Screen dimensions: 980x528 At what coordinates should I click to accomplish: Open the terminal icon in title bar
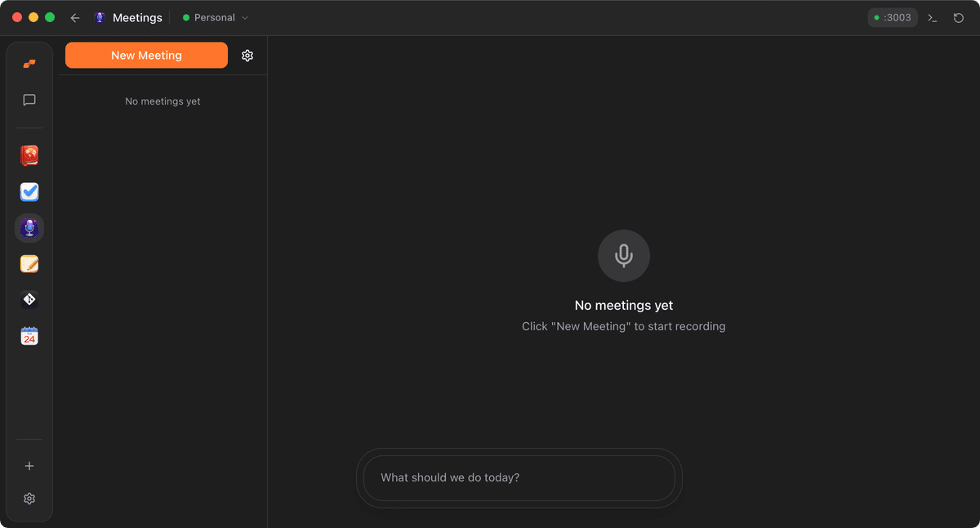tap(932, 17)
